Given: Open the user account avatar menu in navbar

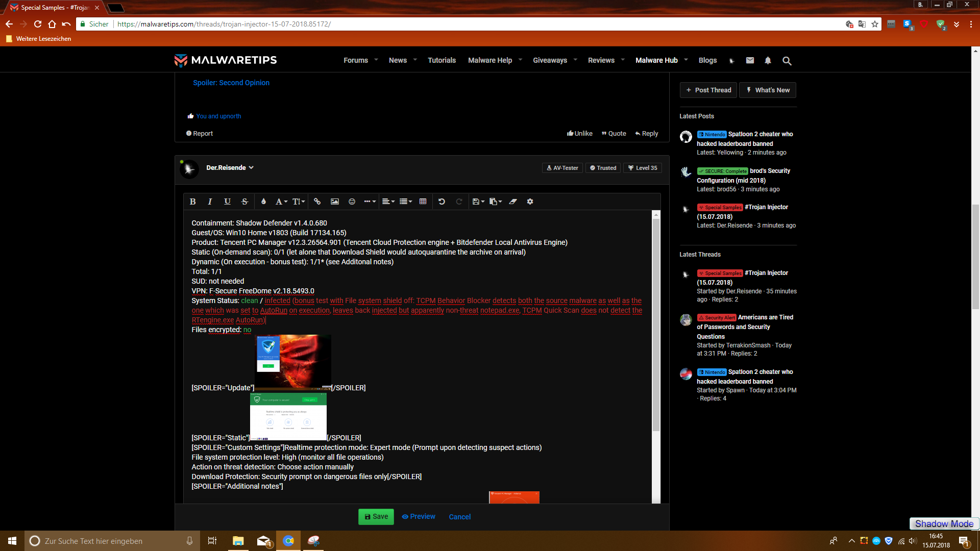Looking at the screenshot, I should coord(731,60).
